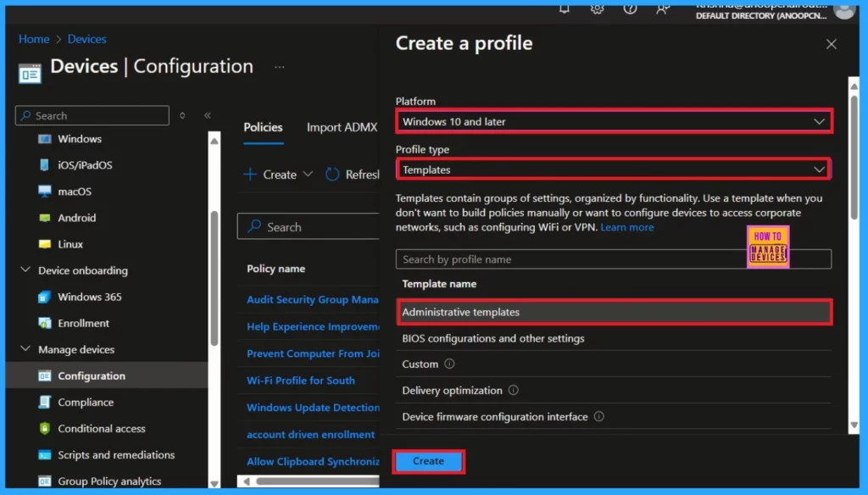Collapse the Manage devices section
The width and height of the screenshot is (868, 495).
(25, 349)
